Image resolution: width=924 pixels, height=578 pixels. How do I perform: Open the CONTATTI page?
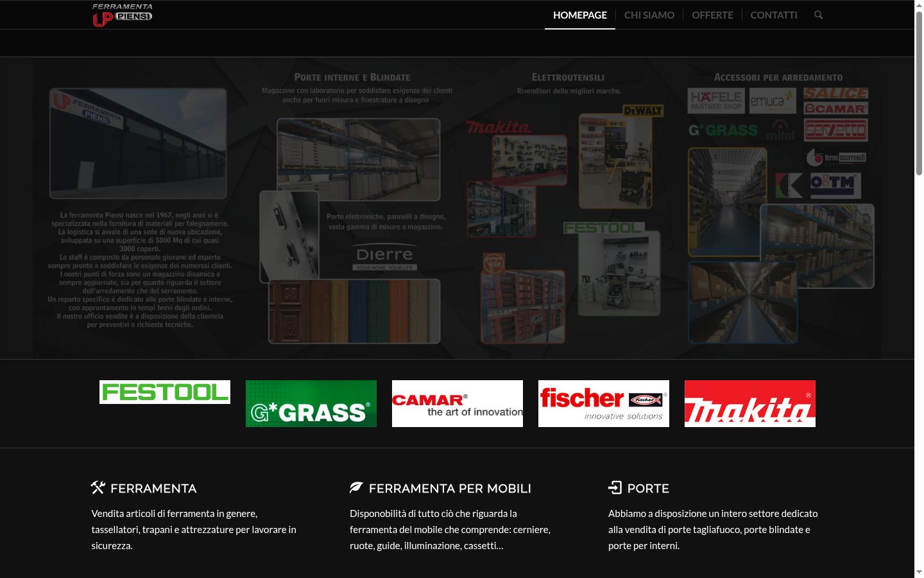pyautogui.click(x=774, y=15)
